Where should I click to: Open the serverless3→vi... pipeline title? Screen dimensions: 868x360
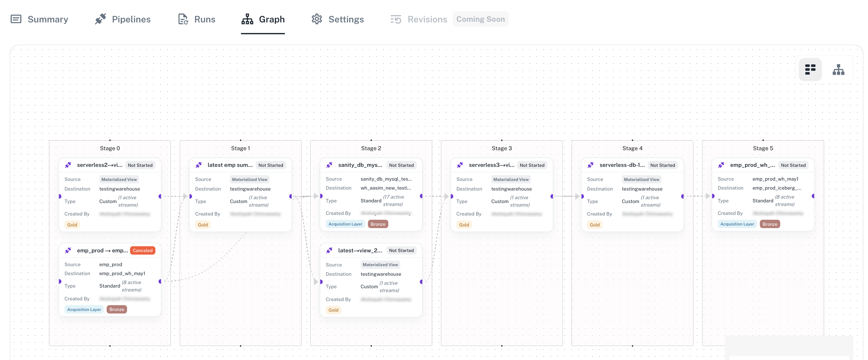pyautogui.click(x=492, y=165)
